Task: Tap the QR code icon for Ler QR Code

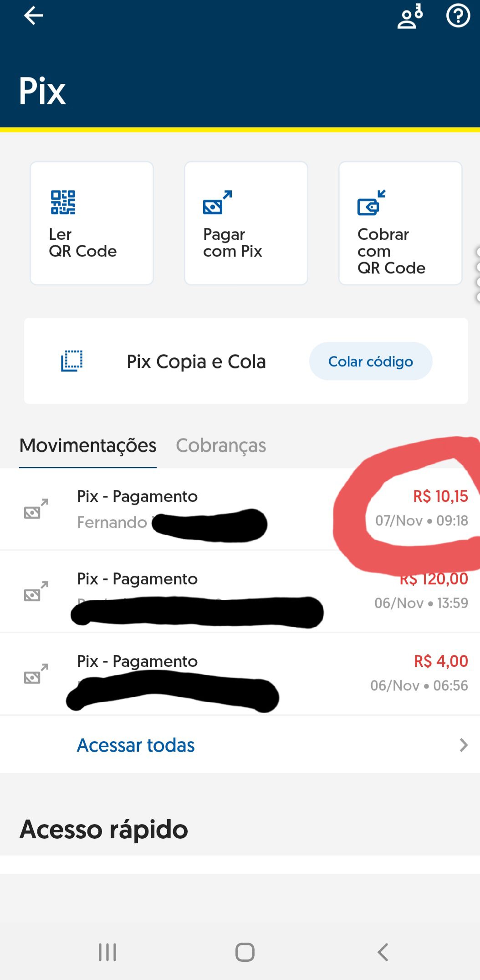Action: [x=63, y=202]
